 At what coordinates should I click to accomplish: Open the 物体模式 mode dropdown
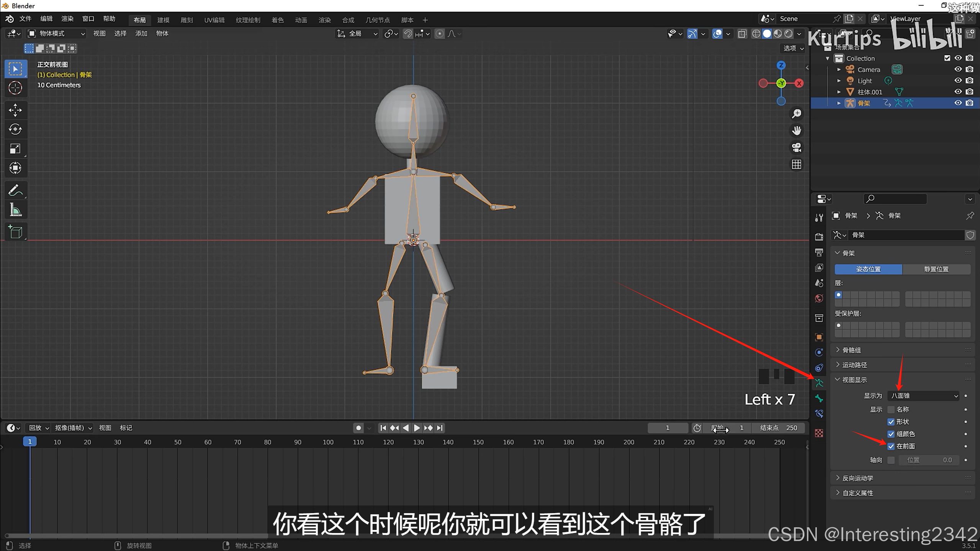pyautogui.click(x=57, y=34)
